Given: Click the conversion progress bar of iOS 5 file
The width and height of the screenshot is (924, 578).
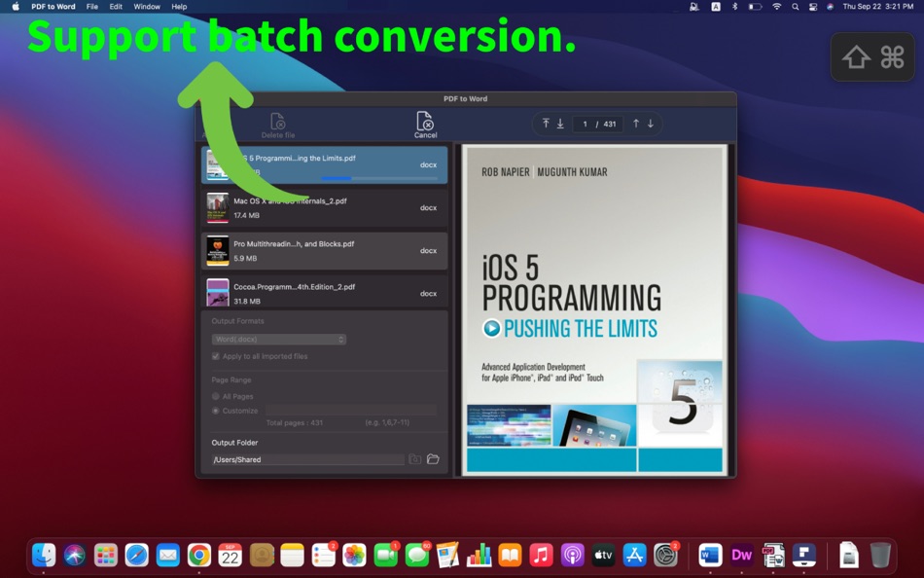Looking at the screenshot, I should (379, 177).
